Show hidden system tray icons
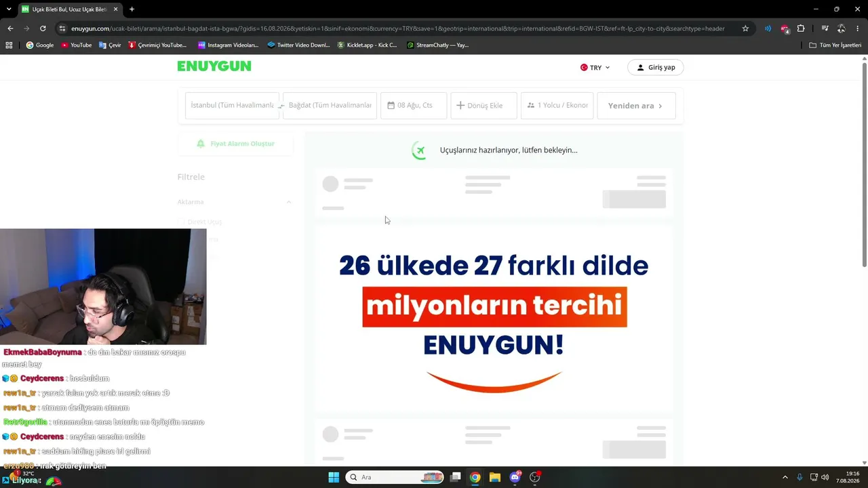The width and height of the screenshot is (868, 488). (x=785, y=477)
